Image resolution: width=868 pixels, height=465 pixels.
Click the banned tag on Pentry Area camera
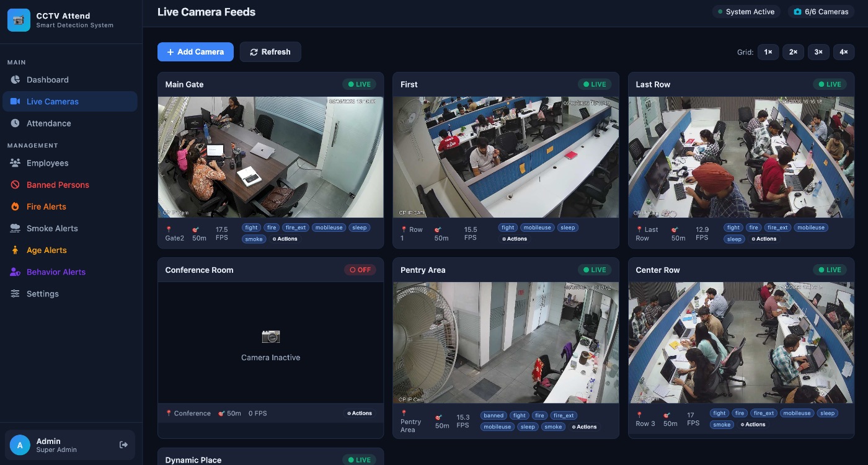tap(494, 415)
